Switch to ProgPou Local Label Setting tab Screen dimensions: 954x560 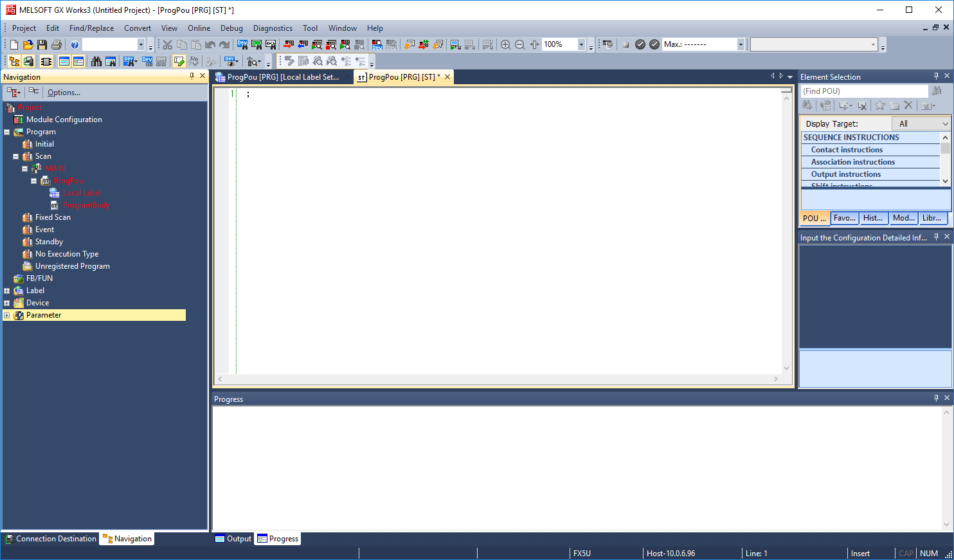click(282, 77)
